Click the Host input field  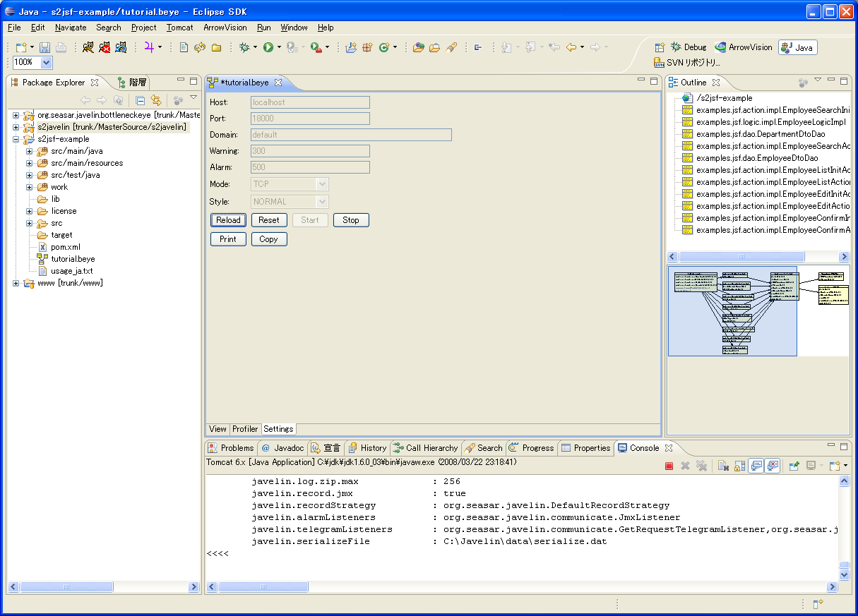tap(311, 102)
